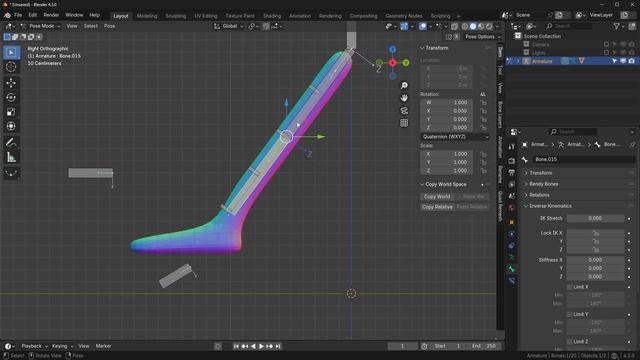Open the Scene properties tab icon
Screen dimensions: 640x360
click(511, 196)
